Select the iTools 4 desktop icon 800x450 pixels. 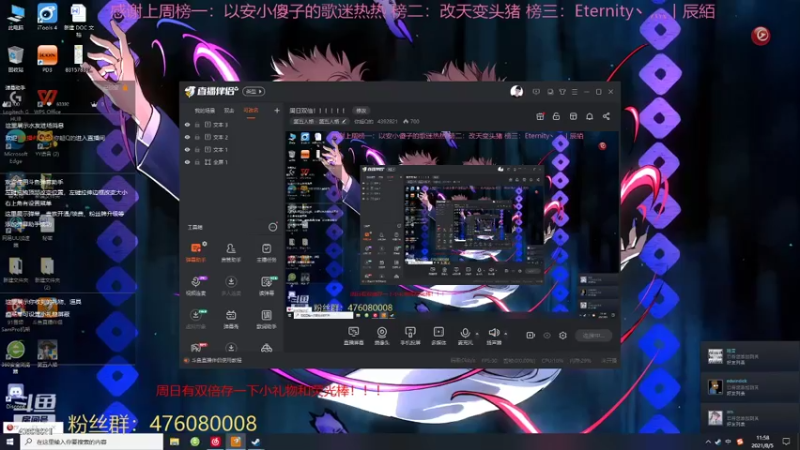[47, 17]
